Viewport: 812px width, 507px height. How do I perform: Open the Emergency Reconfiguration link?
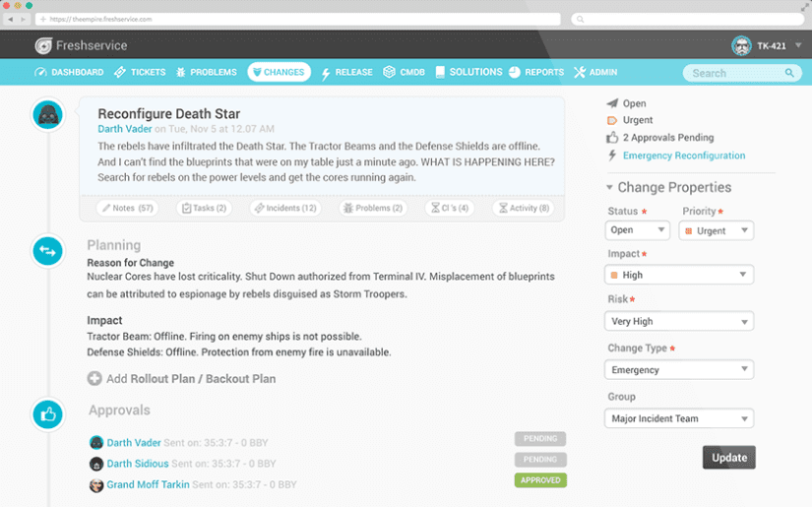[x=684, y=156]
